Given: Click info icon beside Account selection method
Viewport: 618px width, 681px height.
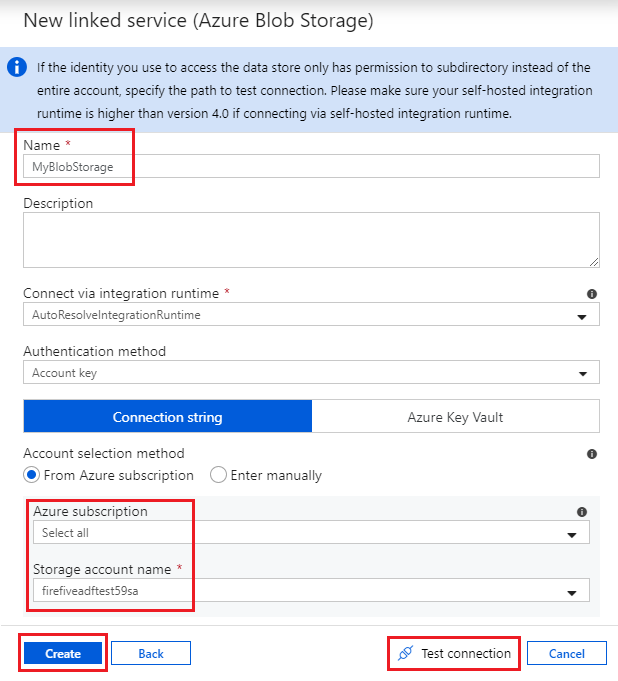Looking at the screenshot, I should click(592, 454).
